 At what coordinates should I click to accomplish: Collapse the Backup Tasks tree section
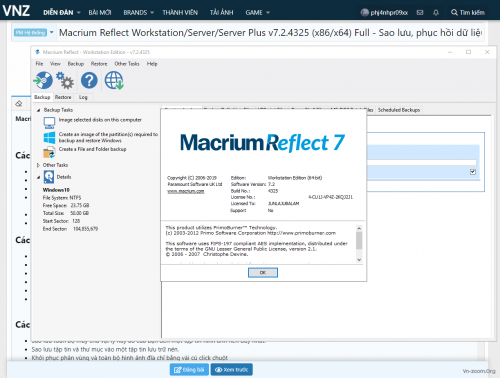click(38, 110)
